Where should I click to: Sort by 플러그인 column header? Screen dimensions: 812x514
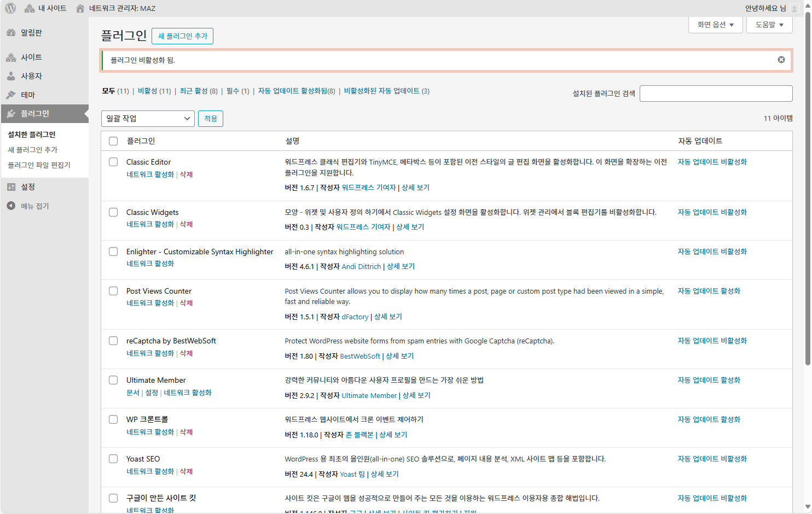click(x=141, y=141)
